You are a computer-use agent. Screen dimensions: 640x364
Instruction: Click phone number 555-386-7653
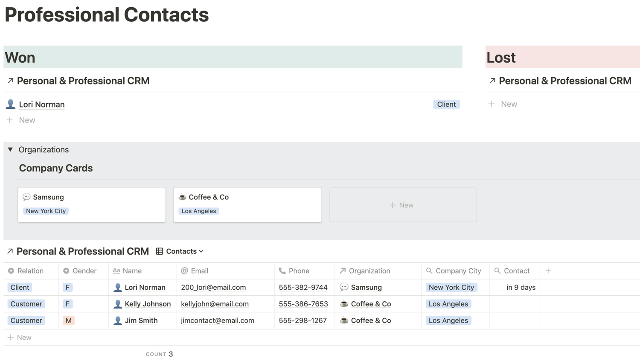coord(303,304)
